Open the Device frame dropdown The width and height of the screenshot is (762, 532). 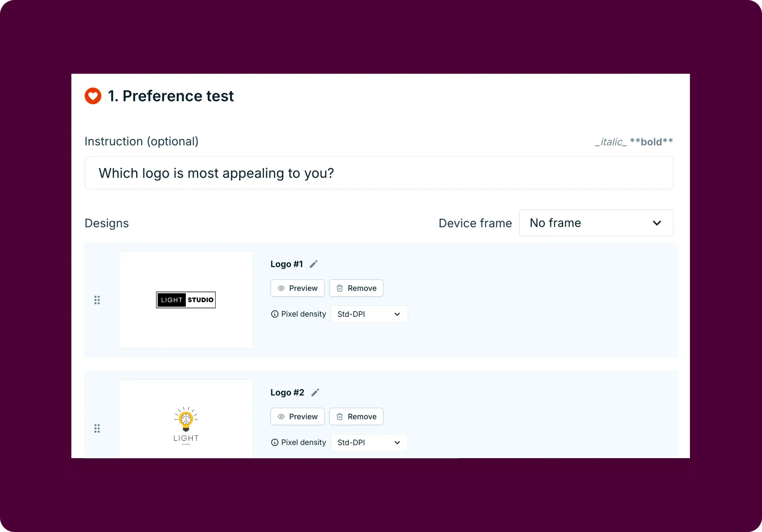596,223
